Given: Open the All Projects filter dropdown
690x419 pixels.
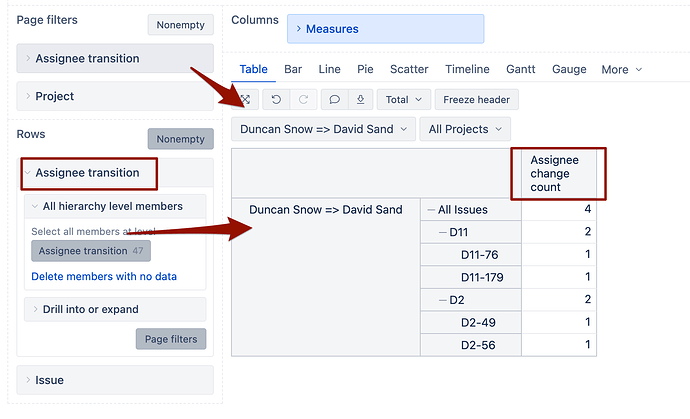Looking at the screenshot, I should coord(464,129).
